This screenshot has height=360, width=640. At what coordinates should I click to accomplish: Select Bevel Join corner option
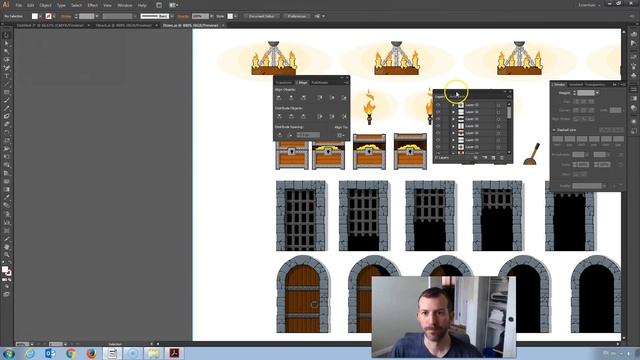click(x=591, y=110)
